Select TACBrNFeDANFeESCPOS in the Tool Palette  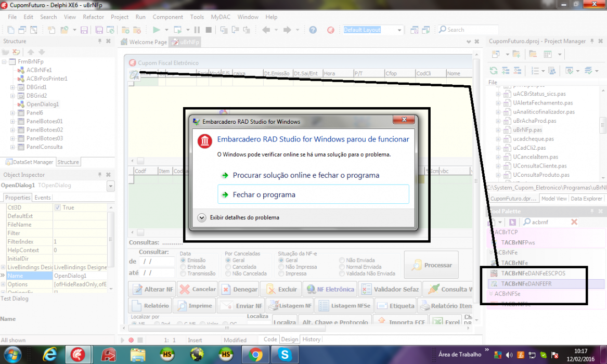point(533,273)
